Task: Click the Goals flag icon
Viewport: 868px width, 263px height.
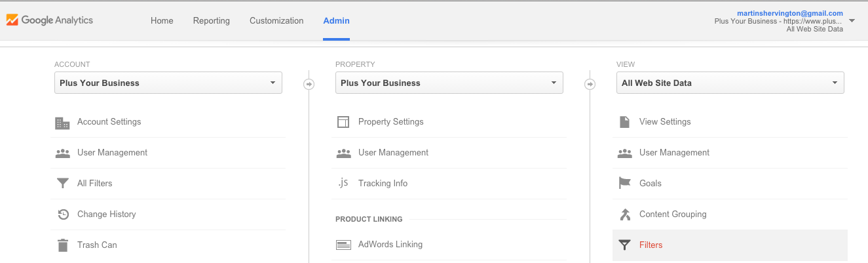Action: [624, 183]
